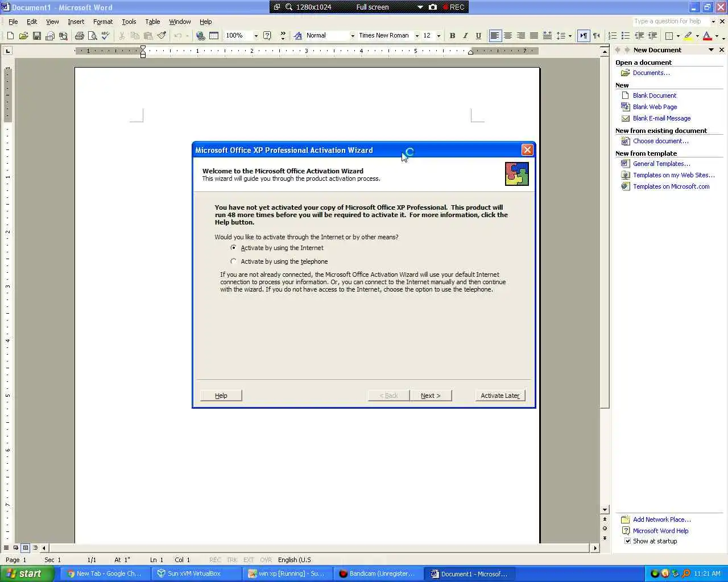Image resolution: width=728 pixels, height=582 pixels.
Task: Open the Edit menu
Action: [32, 22]
